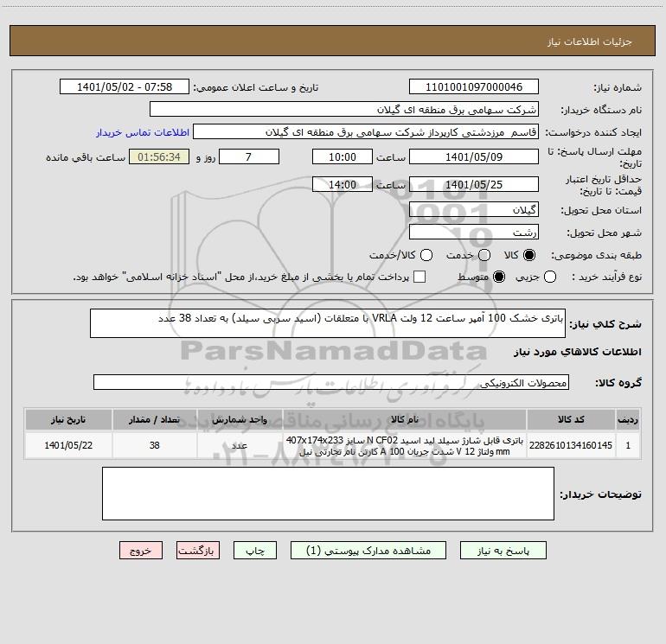Click the نام دستگاه خریدار field

tap(344, 109)
